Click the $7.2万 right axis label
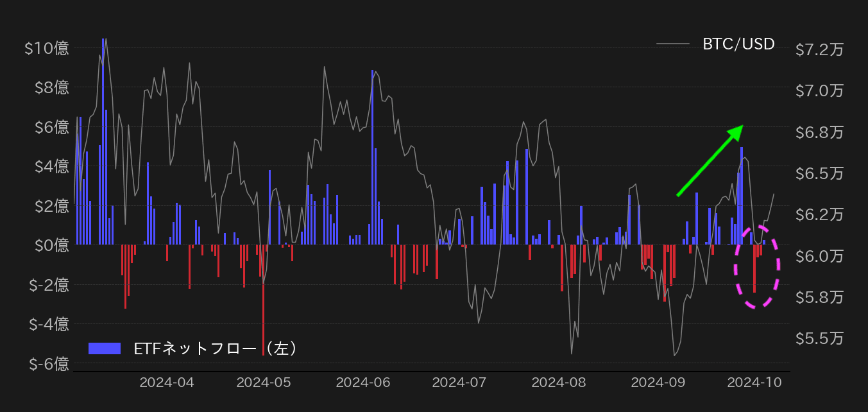This screenshot has height=412, width=868. [819, 49]
